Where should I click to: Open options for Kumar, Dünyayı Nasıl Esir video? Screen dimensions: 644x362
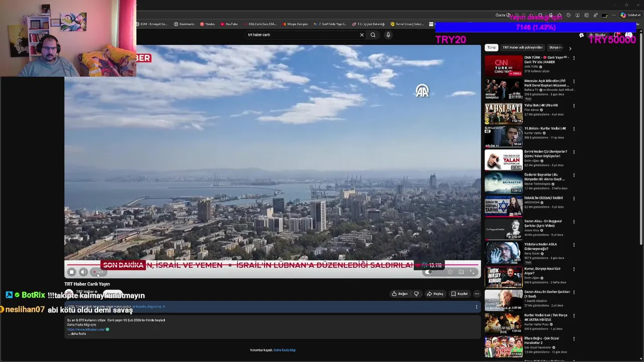pos(574,269)
